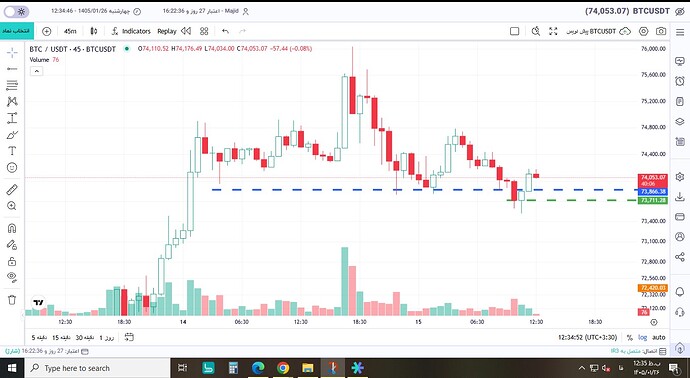Open timezone menu 12:34:52 (UTC+3:30)
Viewport: 690px width, 378px height.
tap(587, 338)
